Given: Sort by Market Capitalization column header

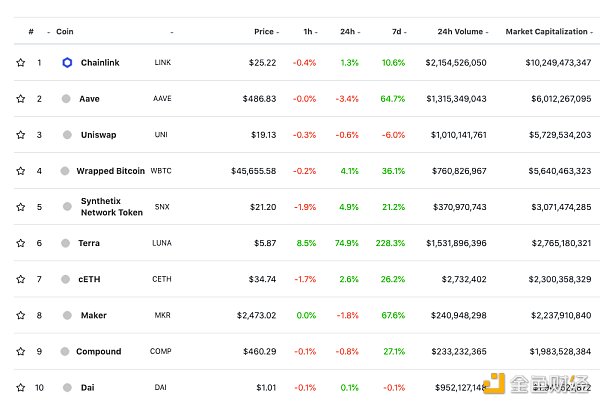Looking at the screenshot, I should point(549,32).
